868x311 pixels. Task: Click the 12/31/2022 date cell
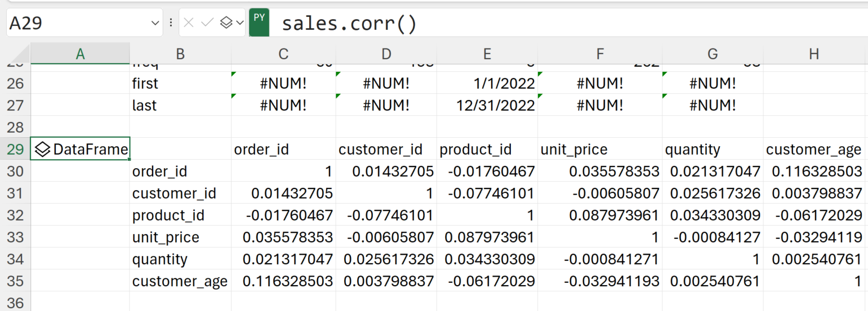point(487,106)
